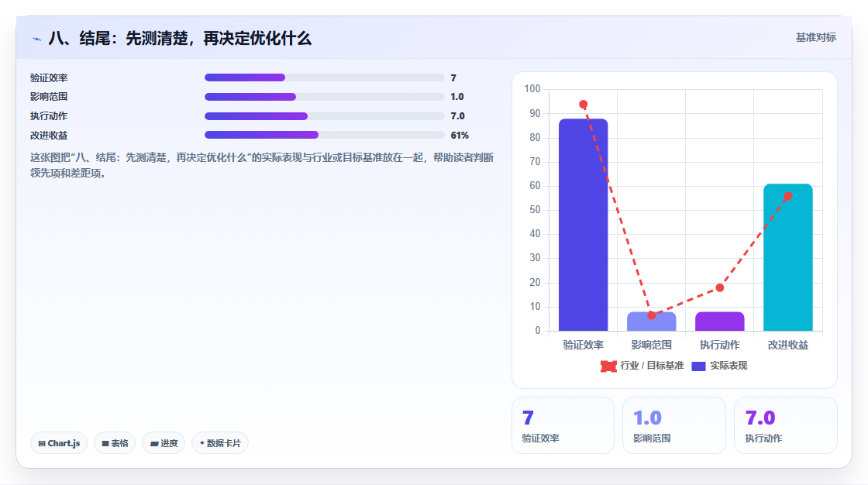
Task: Click the red 行业 / 目标基准 legend swatch
Action: pos(608,366)
